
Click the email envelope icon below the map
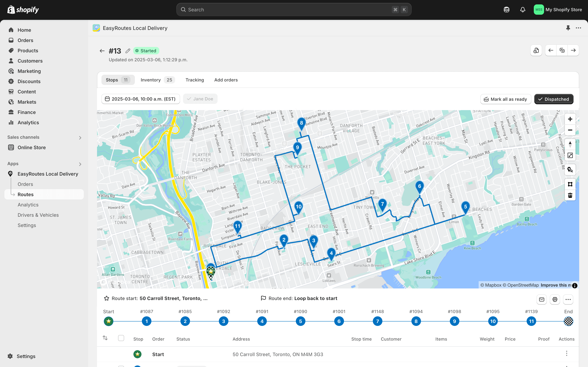click(x=542, y=299)
